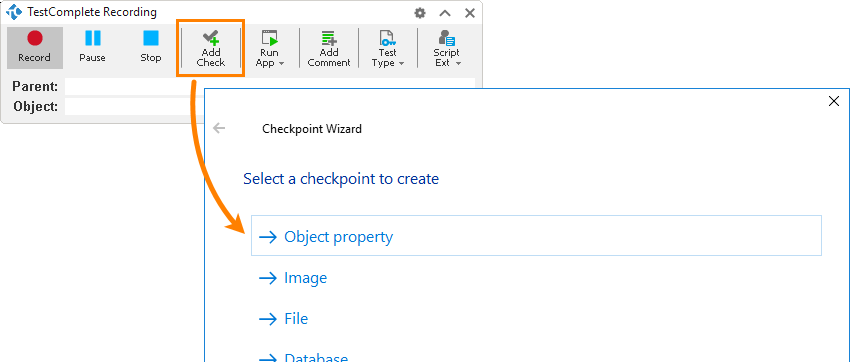The width and height of the screenshot is (850, 362).
Task: Select the Object property checkpoint
Action: coord(536,236)
